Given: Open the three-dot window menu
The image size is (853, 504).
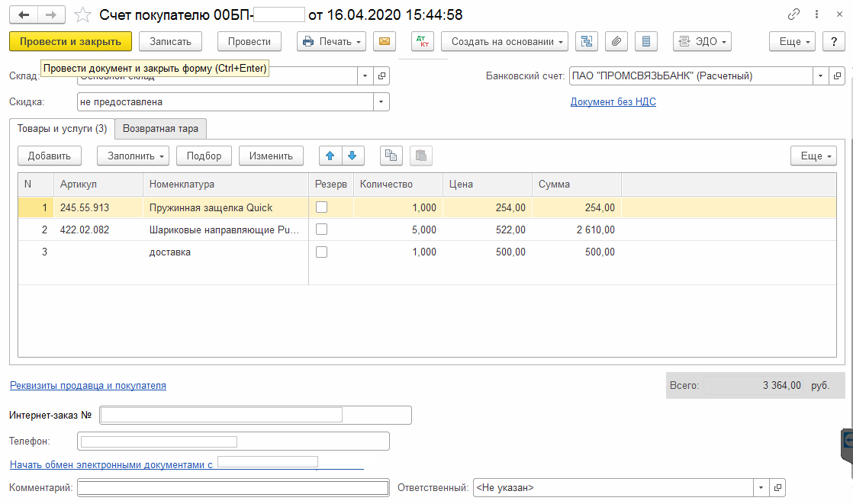Looking at the screenshot, I should (x=816, y=14).
